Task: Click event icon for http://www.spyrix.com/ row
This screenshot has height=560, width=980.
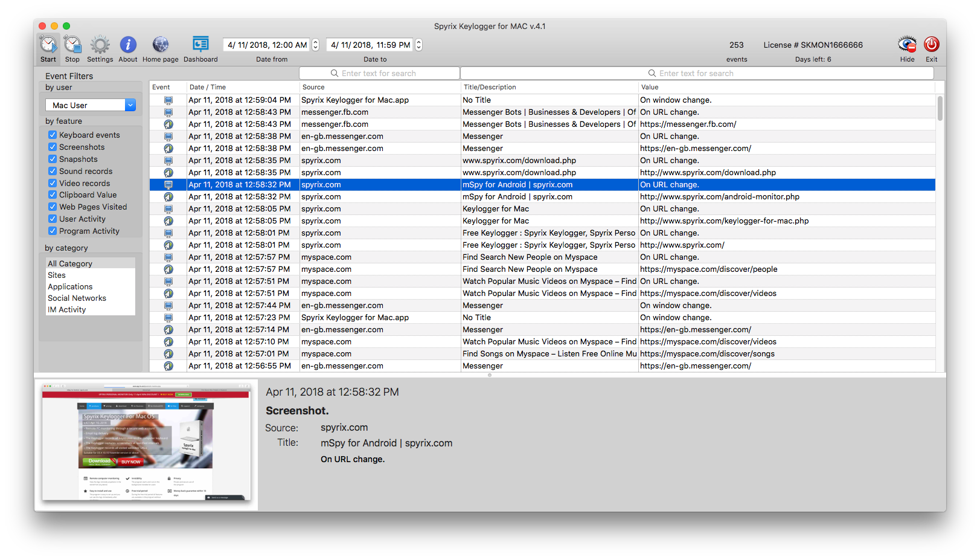Action: tap(168, 245)
